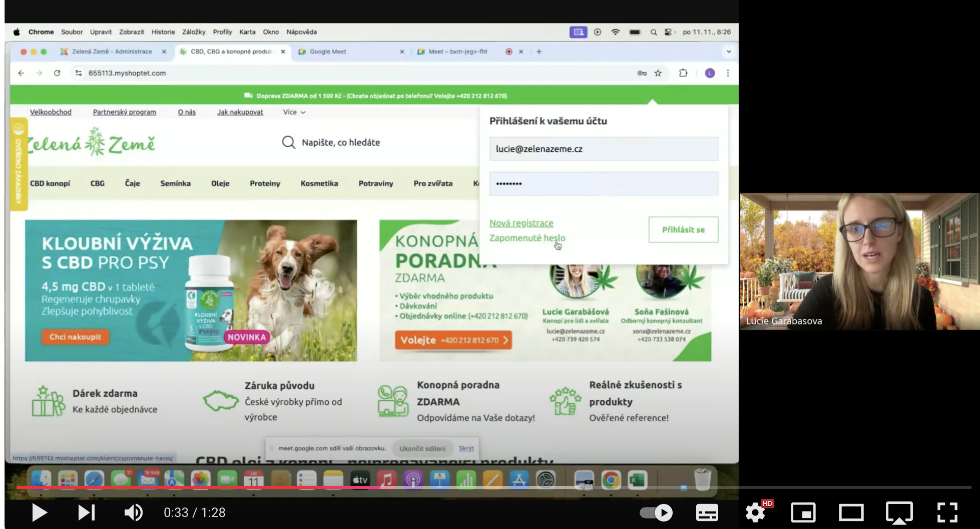Screen dimensions: 980x529
Task: Bookmark the page with the star icon
Action: [x=658, y=73]
